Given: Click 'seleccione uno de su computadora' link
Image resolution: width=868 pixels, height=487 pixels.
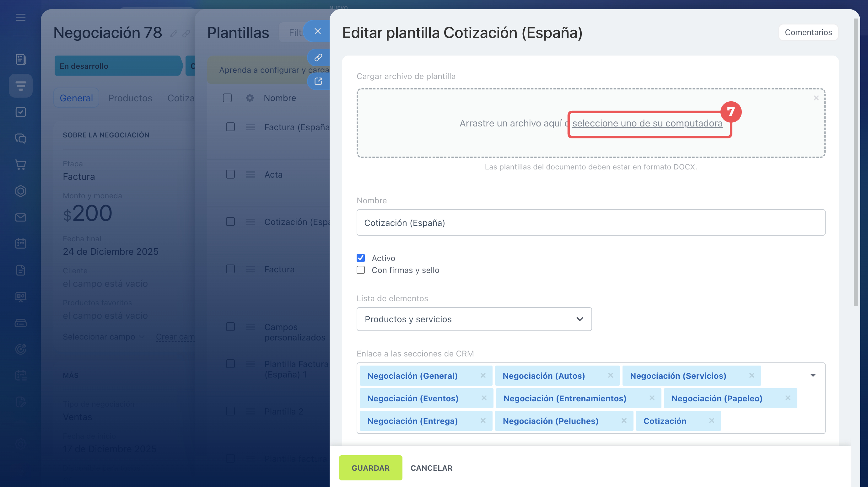Looking at the screenshot, I should point(647,123).
